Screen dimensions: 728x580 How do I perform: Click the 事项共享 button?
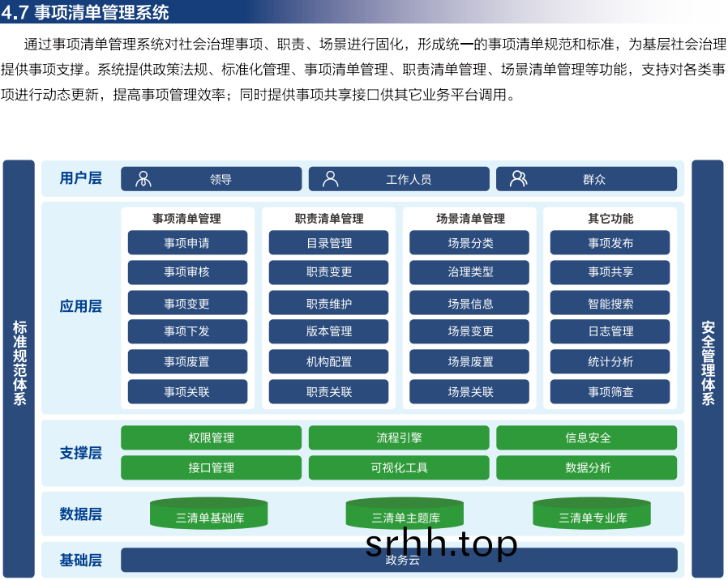(610, 272)
